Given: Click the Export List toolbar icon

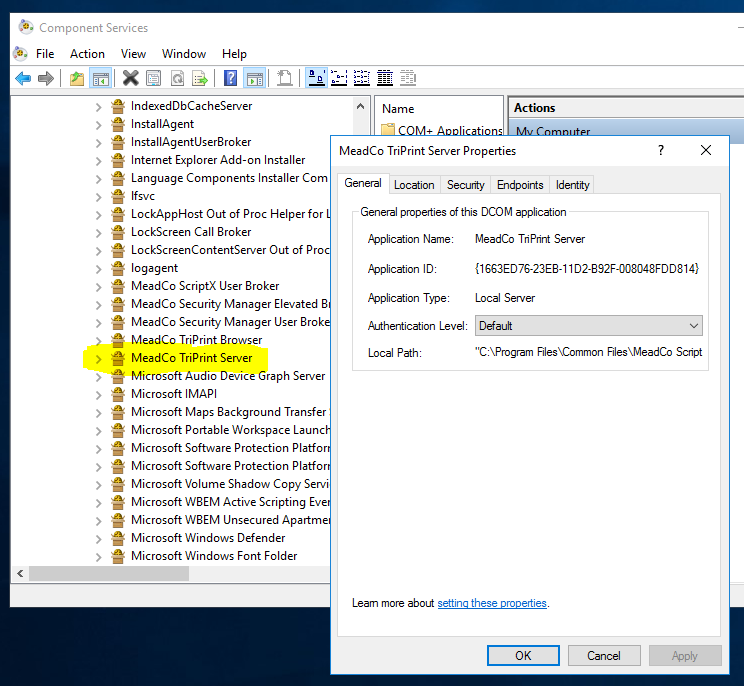Looking at the screenshot, I should 200,78.
